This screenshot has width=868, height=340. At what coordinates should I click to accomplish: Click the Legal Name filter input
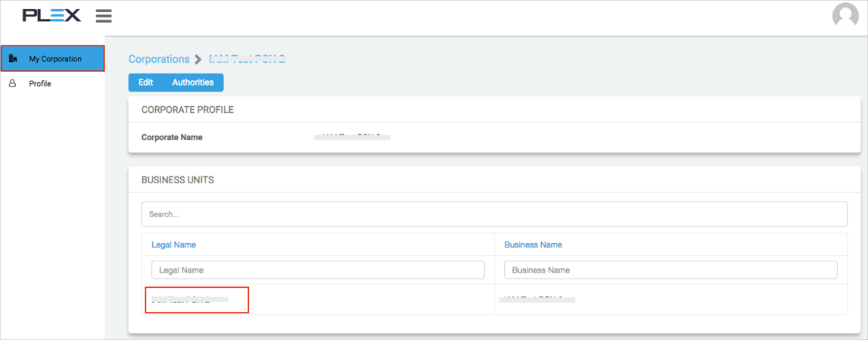tap(318, 270)
